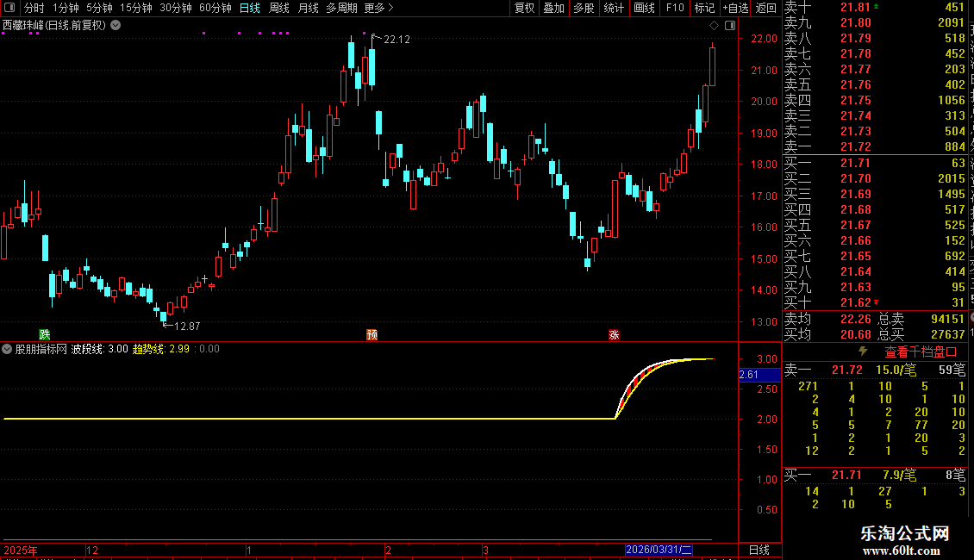
Task: Click 总买 27637 total
Action: click(x=921, y=334)
